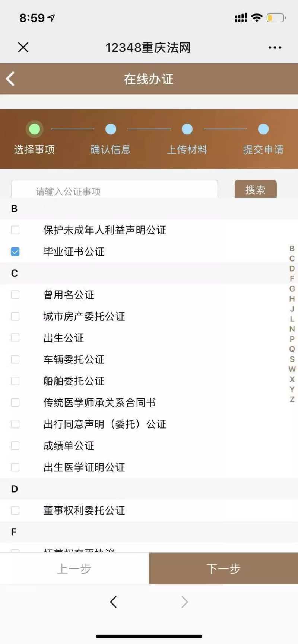Enable the 曾用名公证 checkbox

coord(15,295)
